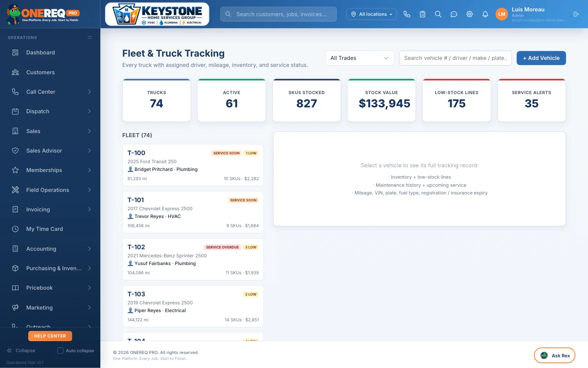588x368 pixels.
Task: Click the Keystone Home Services logo
Action: coord(157,14)
